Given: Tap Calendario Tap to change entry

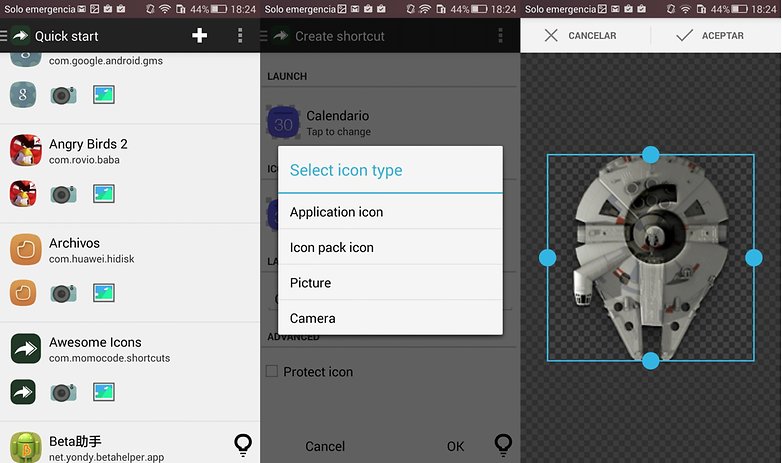Looking at the screenshot, I should (x=390, y=122).
